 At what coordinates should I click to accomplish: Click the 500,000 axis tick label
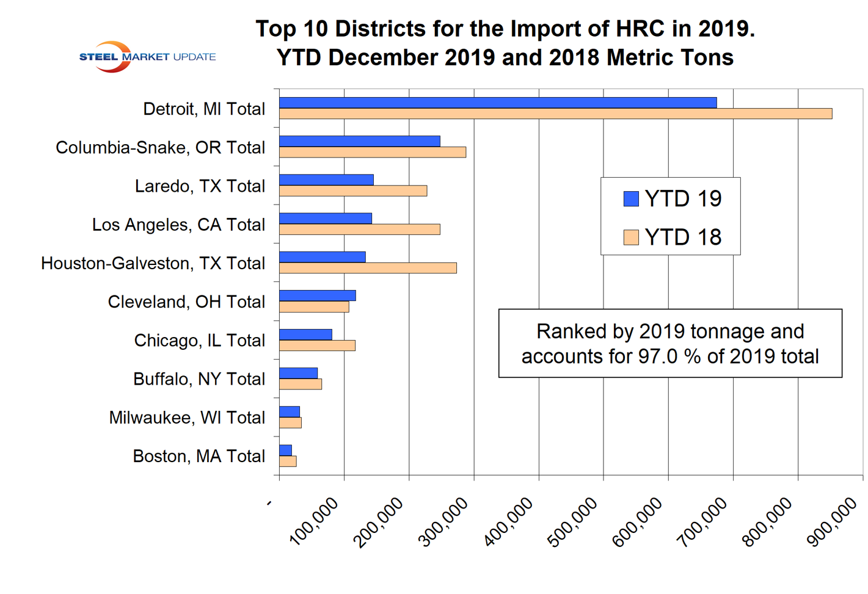(x=574, y=523)
